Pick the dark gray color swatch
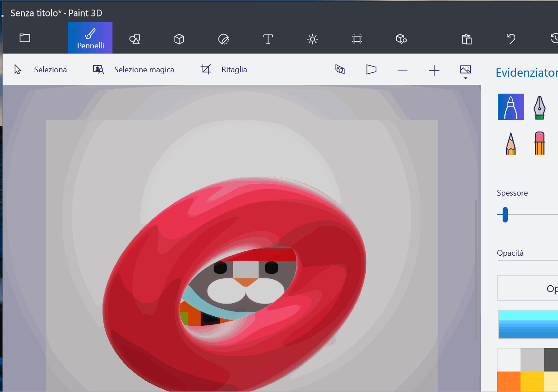 [551, 360]
